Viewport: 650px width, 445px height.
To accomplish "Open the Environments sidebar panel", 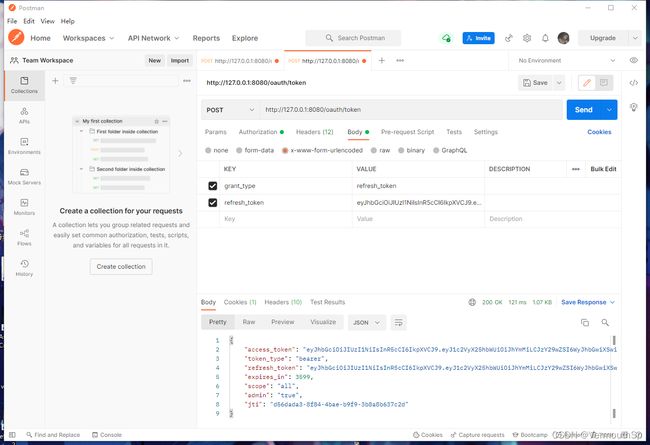I will pos(24,146).
